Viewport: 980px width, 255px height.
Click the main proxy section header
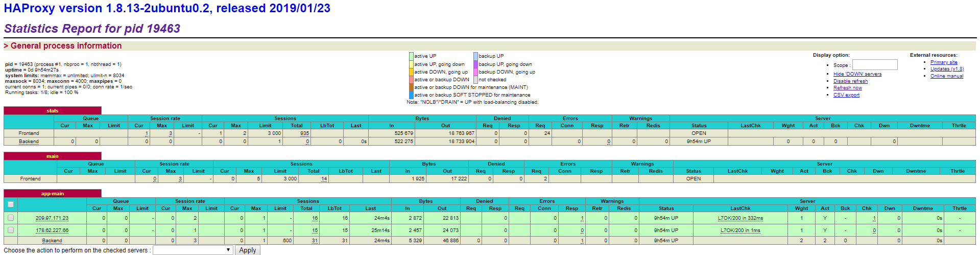(x=53, y=156)
